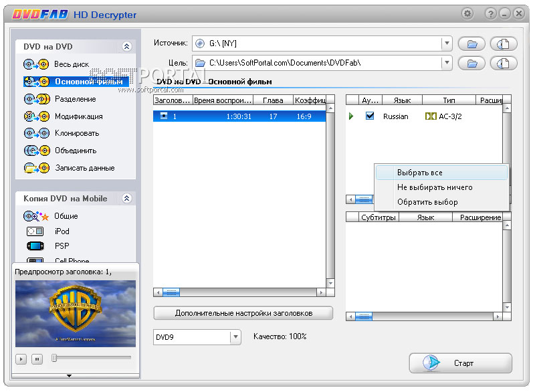The width and height of the screenshot is (533, 392).
Task: Choose the Основной фильм mode
Action: pyautogui.click(x=76, y=82)
